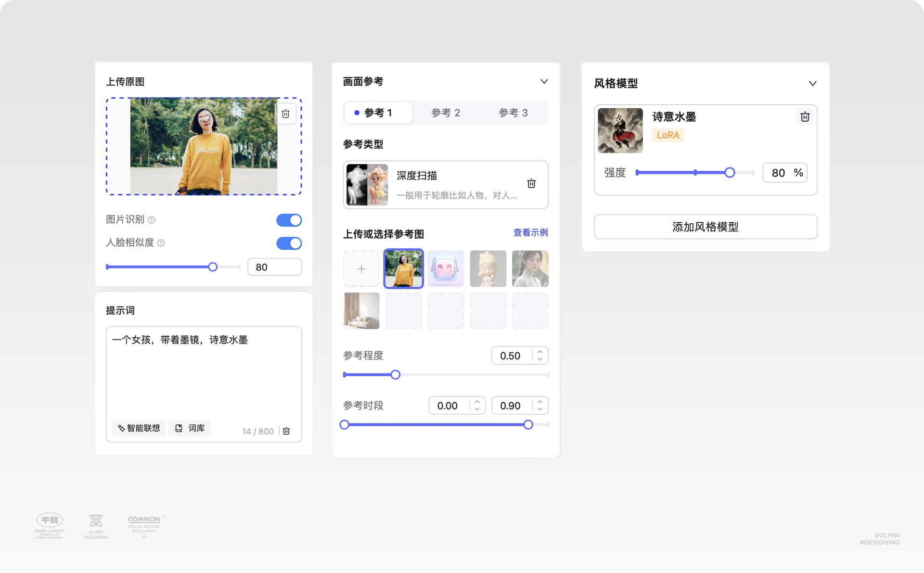Open the 查看示例 link
This screenshot has height=573, width=924.
[x=530, y=232]
